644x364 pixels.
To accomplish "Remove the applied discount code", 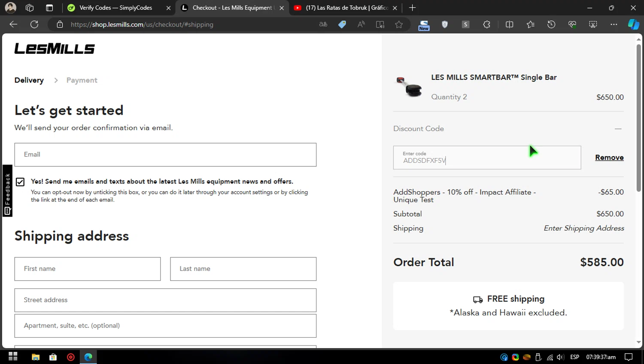I will [x=609, y=158].
